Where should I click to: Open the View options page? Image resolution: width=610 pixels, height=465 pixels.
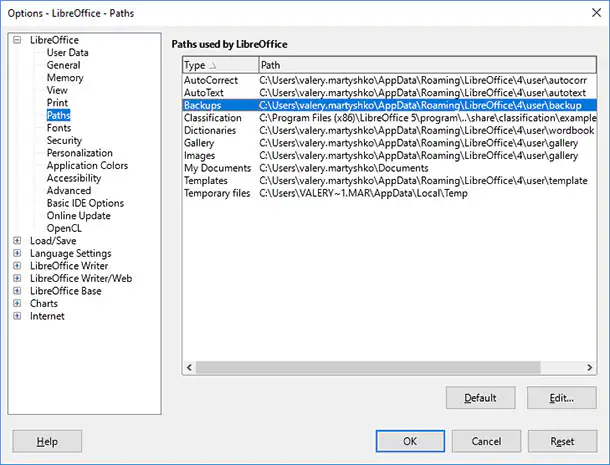[57, 90]
